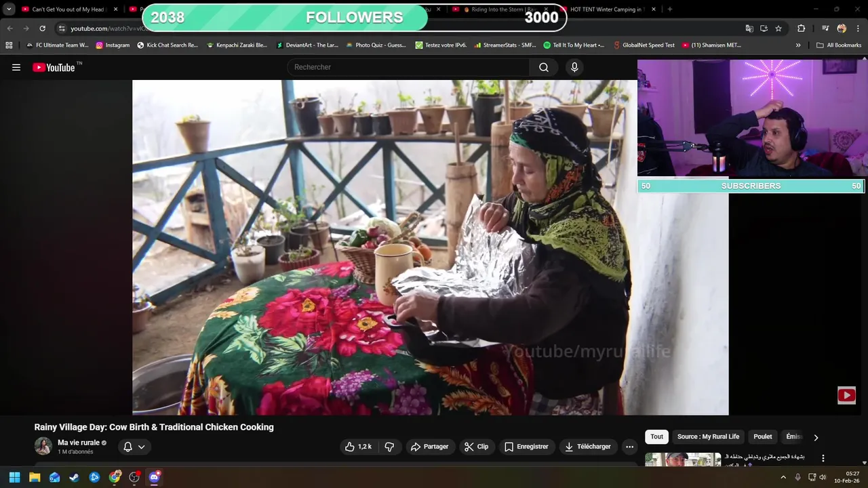Create a Clip with scissors button

tap(476, 447)
